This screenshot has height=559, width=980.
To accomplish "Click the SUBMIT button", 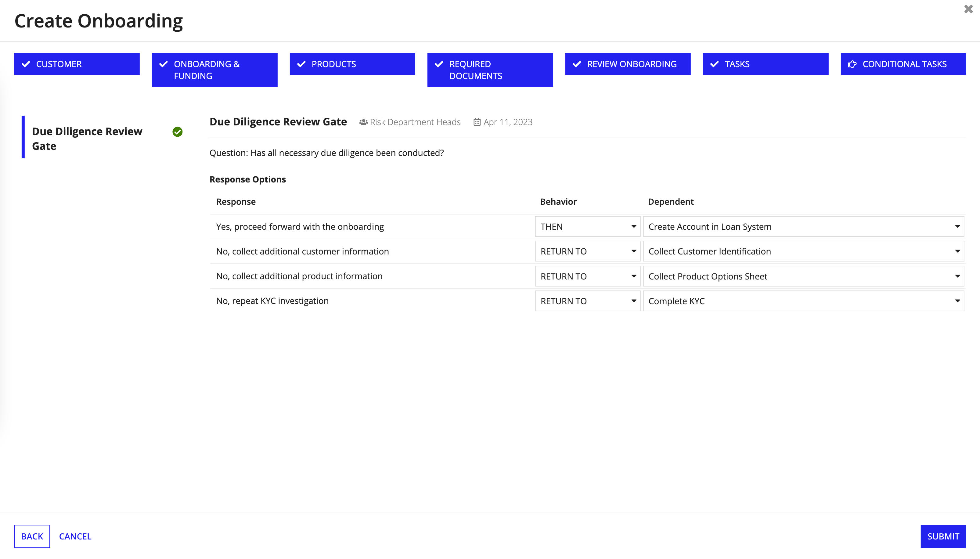I will (x=943, y=536).
